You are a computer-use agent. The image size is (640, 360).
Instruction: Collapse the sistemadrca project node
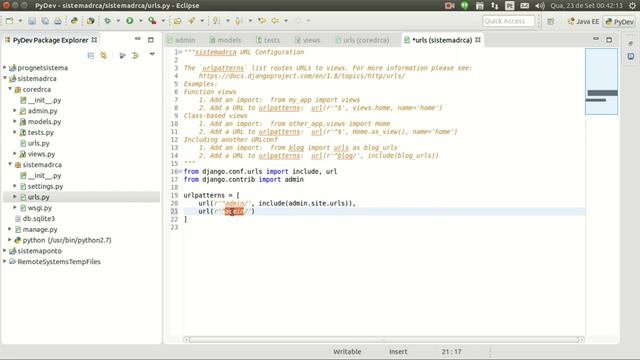(4, 78)
